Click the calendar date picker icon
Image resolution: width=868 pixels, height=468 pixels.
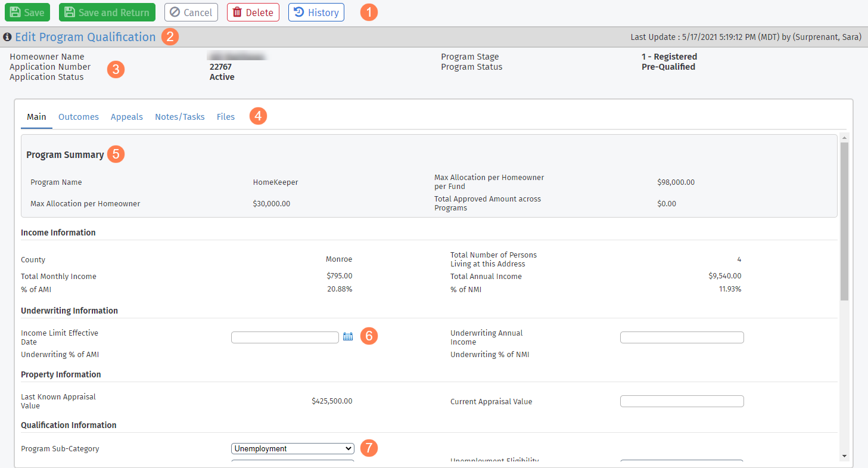(x=348, y=337)
